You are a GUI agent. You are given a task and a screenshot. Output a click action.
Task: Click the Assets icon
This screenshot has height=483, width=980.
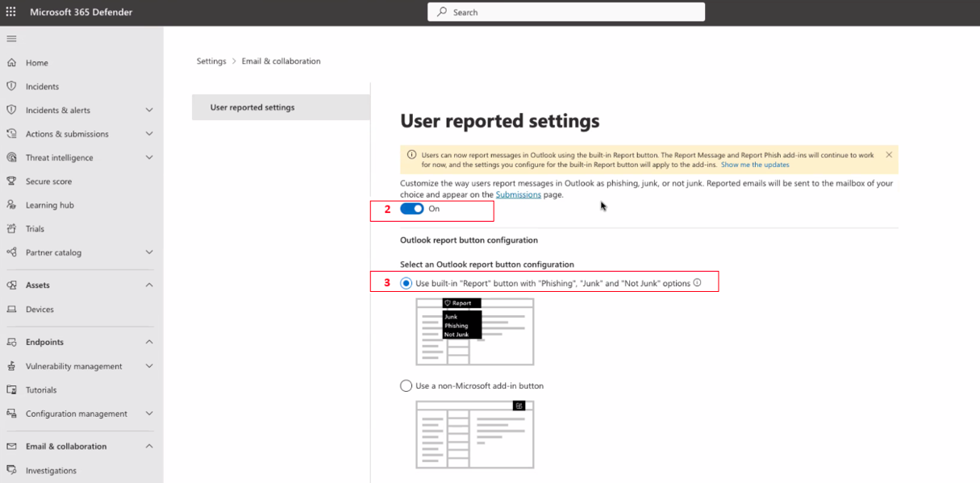click(x=11, y=285)
